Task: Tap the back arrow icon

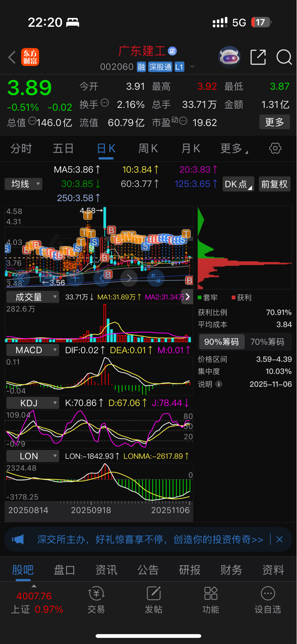Action: [x=12, y=58]
